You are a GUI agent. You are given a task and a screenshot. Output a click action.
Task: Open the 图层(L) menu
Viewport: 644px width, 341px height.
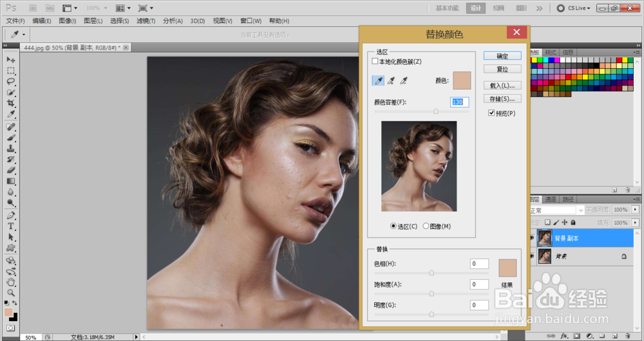(93, 21)
